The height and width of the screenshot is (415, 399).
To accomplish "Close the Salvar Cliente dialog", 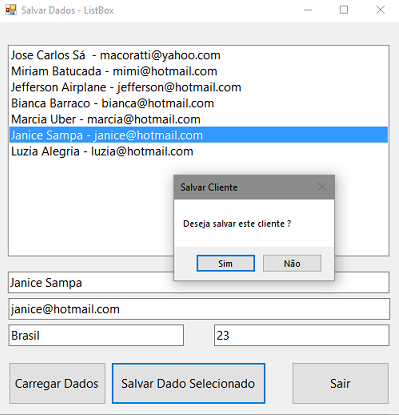I will coord(322,187).
